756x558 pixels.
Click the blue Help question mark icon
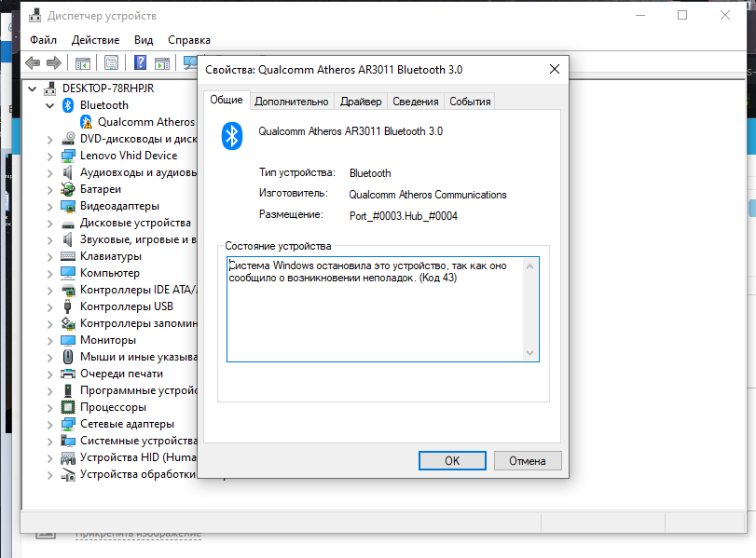(x=141, y=62)
